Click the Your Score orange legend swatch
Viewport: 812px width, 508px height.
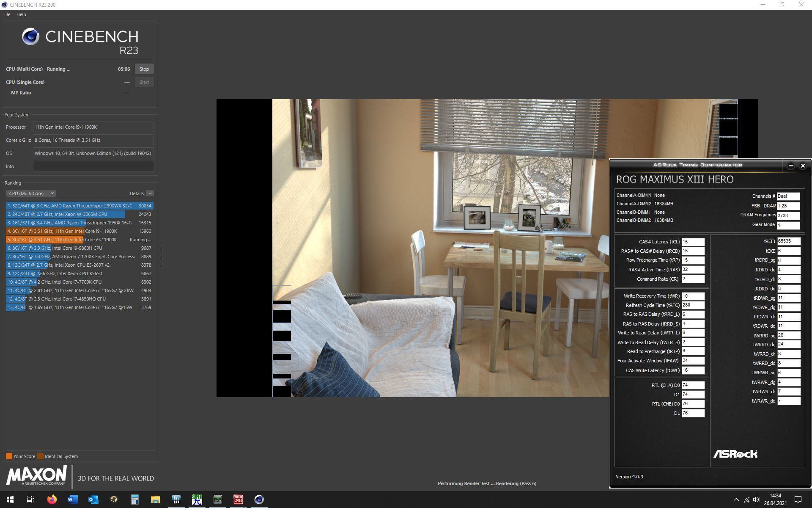click(x=9, y=456)
